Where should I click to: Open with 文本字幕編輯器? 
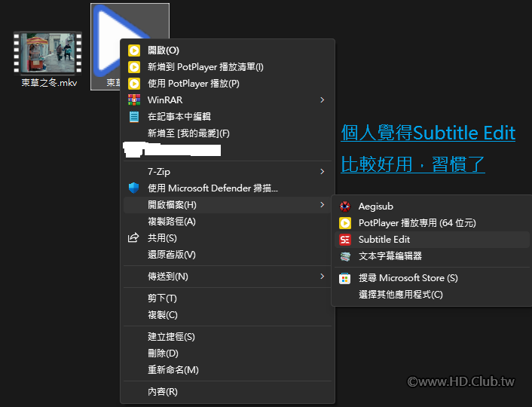[x=432, y=256]
